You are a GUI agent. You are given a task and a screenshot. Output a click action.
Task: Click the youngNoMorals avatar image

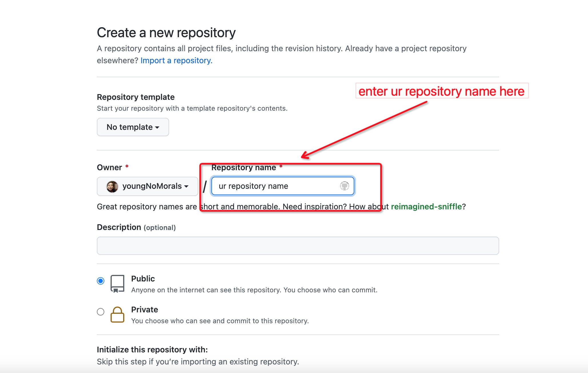pos(112,186)
